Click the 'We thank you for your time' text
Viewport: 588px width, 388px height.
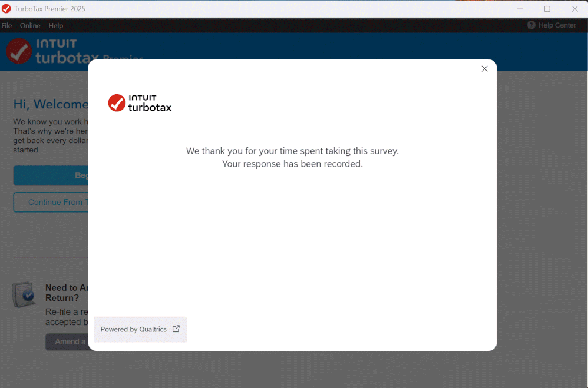pos(292,151)
